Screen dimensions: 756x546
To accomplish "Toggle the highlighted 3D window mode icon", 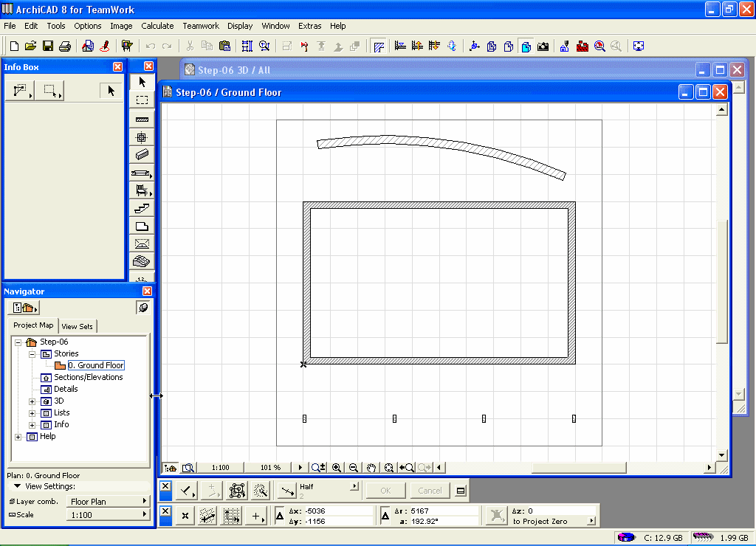I will point(526,46).
